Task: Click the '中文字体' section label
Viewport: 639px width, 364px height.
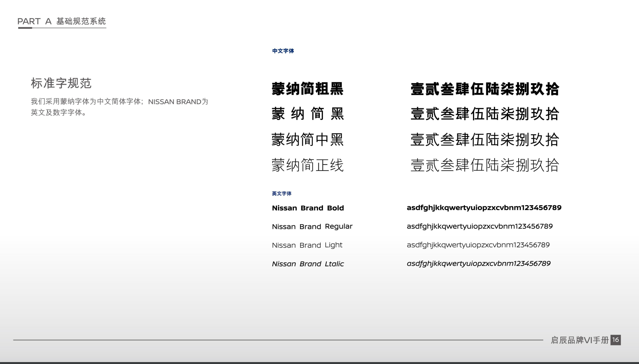Action: click(x=283, y=51)
